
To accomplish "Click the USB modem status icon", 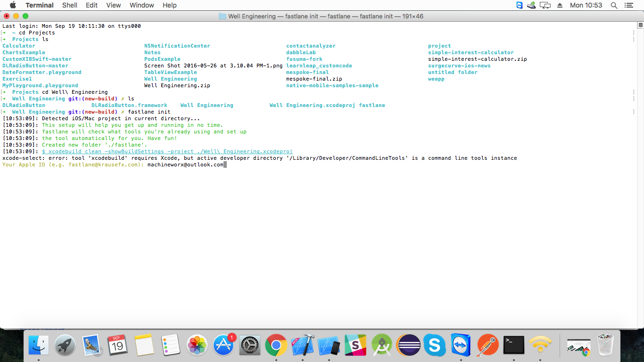I will pyautogui.click(x=532, y=5).
